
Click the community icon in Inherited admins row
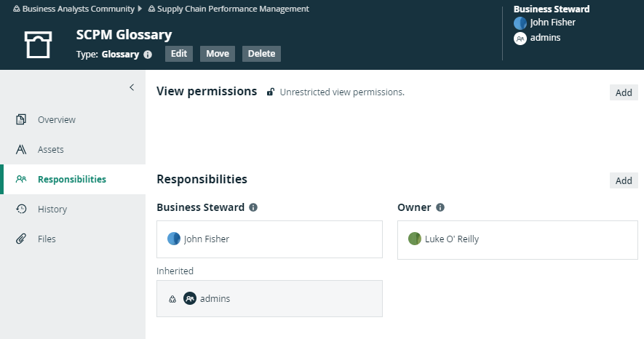[x=172, y=298]
